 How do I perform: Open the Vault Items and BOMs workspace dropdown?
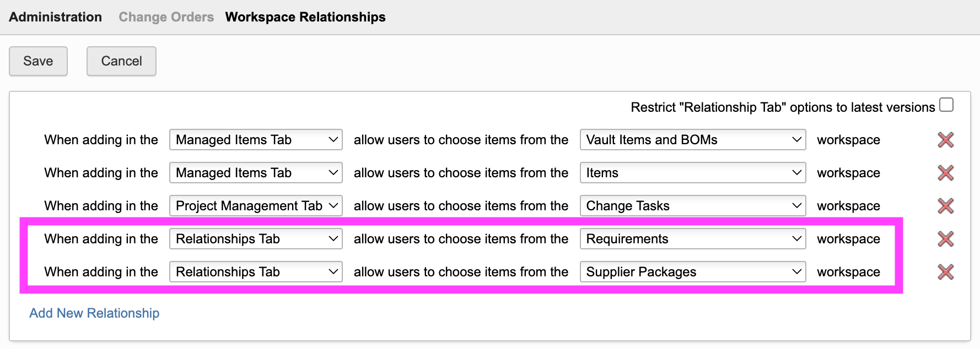coord(692,140)
